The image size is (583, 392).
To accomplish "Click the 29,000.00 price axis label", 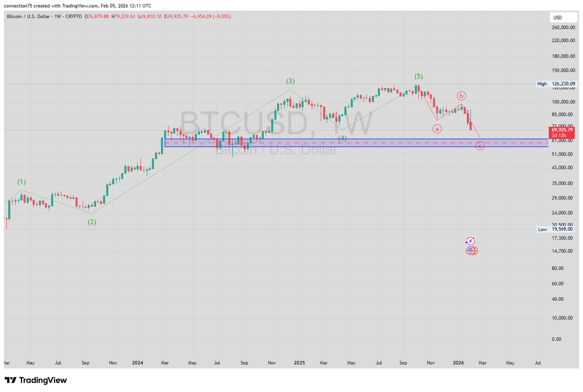I will pos(563,198).
